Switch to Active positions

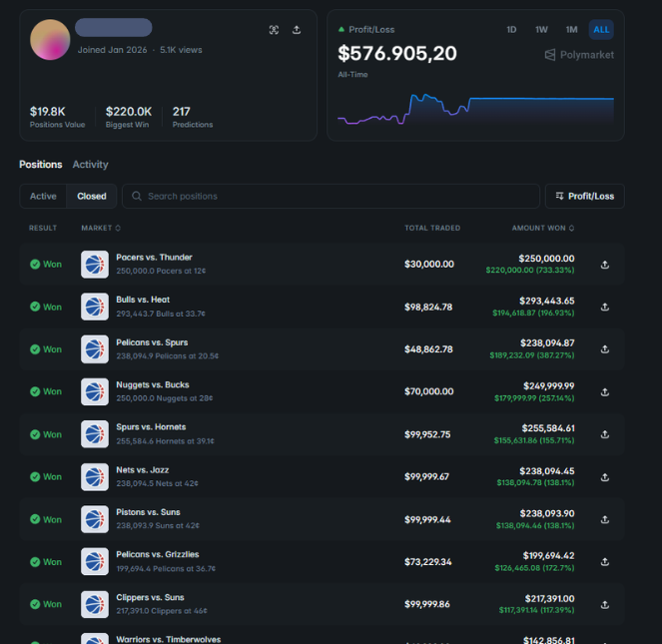click(43, 197)
